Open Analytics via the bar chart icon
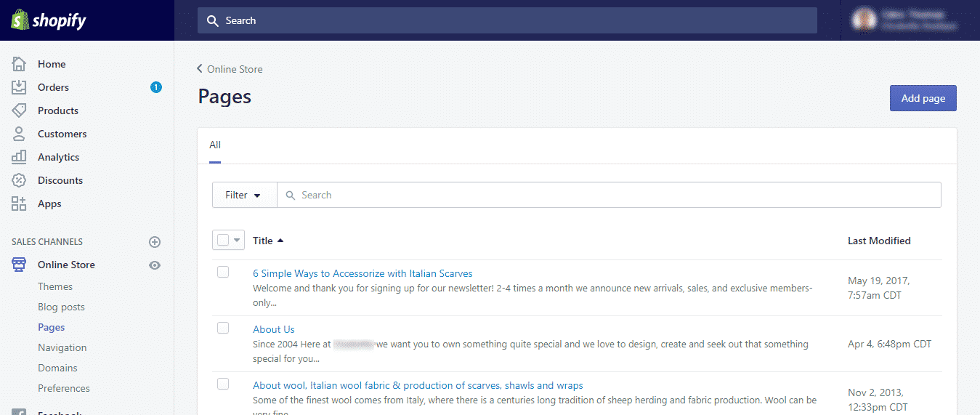 point(19,157)
